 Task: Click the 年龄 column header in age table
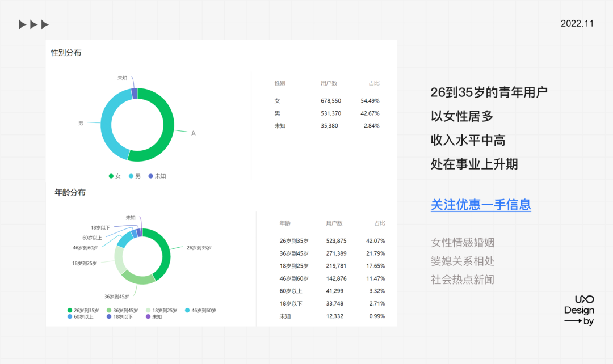pos(285,223)
